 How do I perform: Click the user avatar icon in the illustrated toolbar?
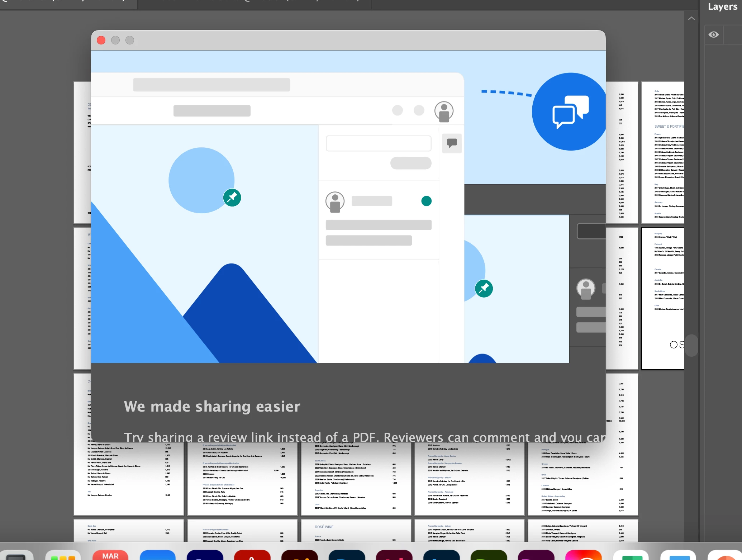pyautogui.click(x=444, y=111)
